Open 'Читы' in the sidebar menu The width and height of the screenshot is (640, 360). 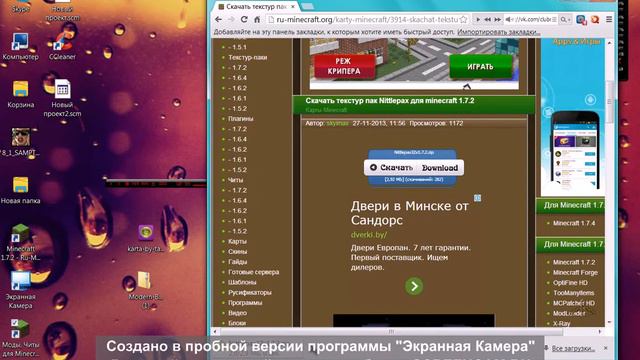pos(236,180)
